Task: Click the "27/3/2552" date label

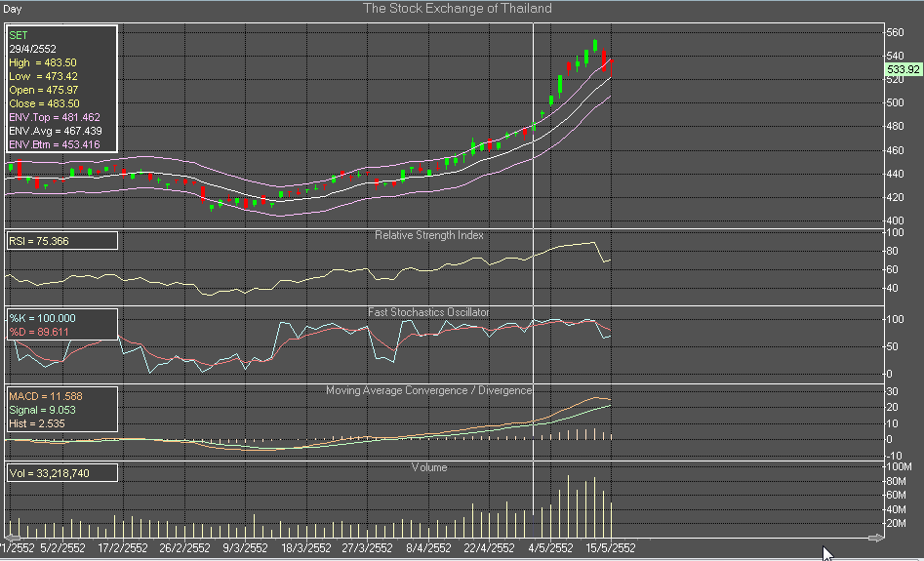Action: tap(367, 548)
